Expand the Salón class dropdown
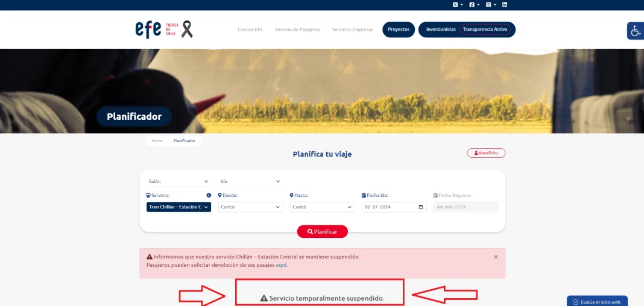Screen dimensions: 644x306 tap(178, 181)
